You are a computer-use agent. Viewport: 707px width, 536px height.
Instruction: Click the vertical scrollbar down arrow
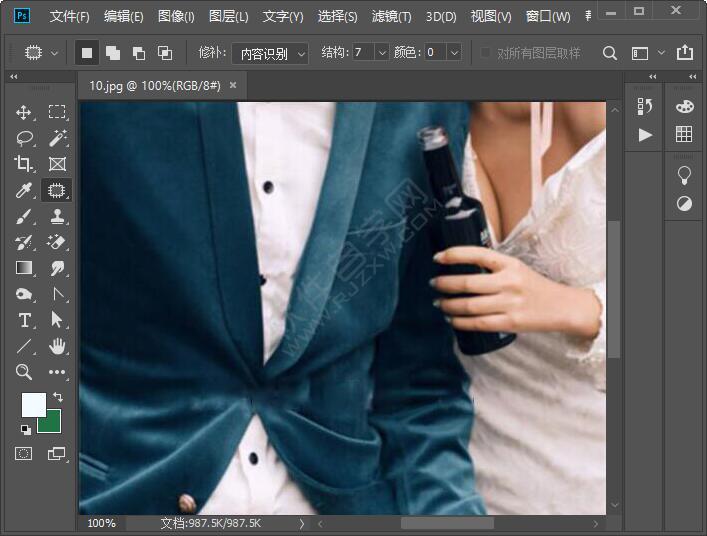pyautogui.click(x=615, y=504)
